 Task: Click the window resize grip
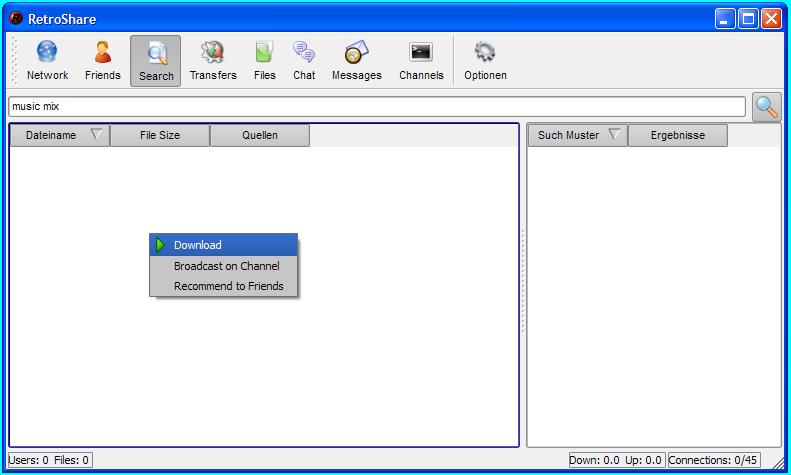pos(778,463)
